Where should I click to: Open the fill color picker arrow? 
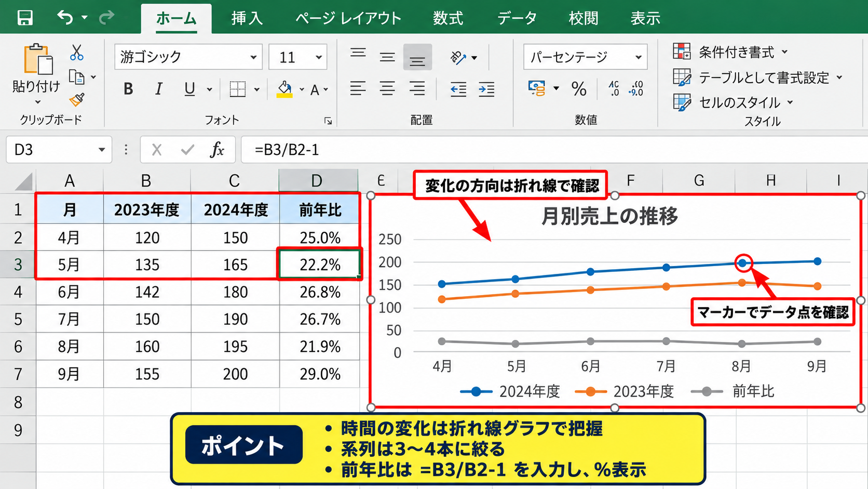click(x=302, y=90)
